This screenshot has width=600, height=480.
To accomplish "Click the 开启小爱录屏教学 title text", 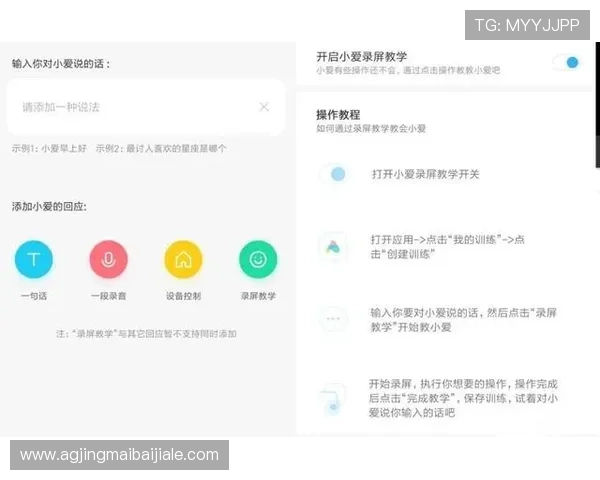I will pos(361,57).
